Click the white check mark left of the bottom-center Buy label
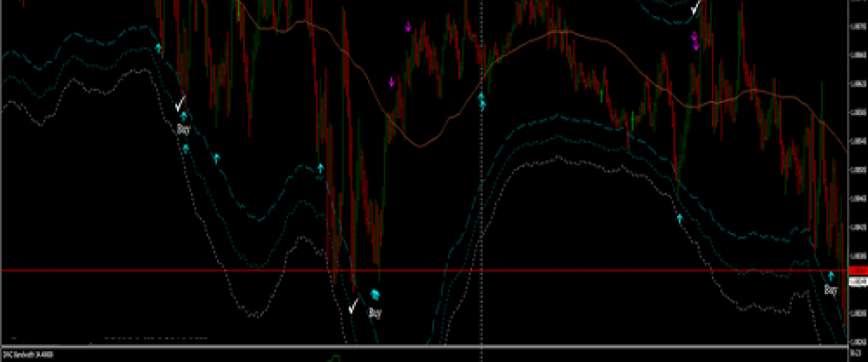This screenshot has width=868, height=362. point(353,306)
